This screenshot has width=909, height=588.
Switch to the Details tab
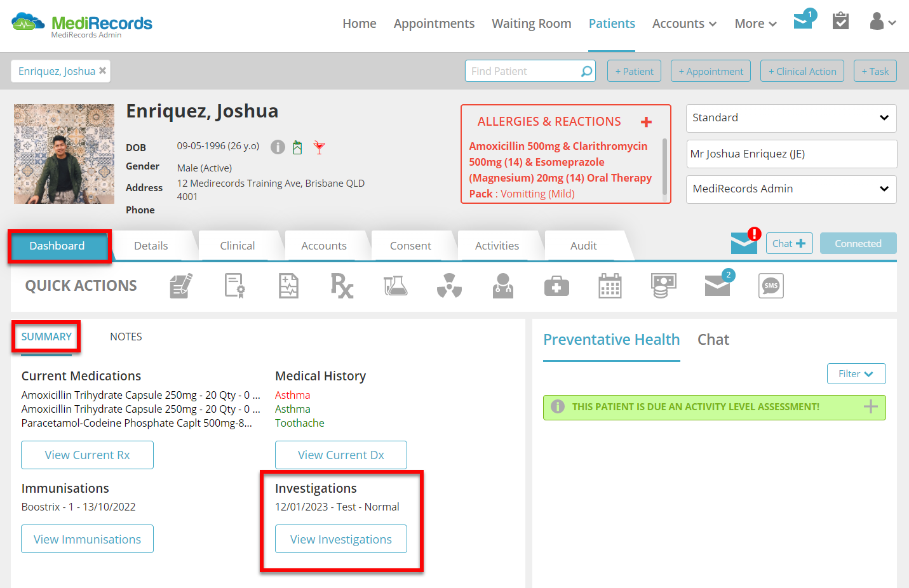click(x=151, y=246)
